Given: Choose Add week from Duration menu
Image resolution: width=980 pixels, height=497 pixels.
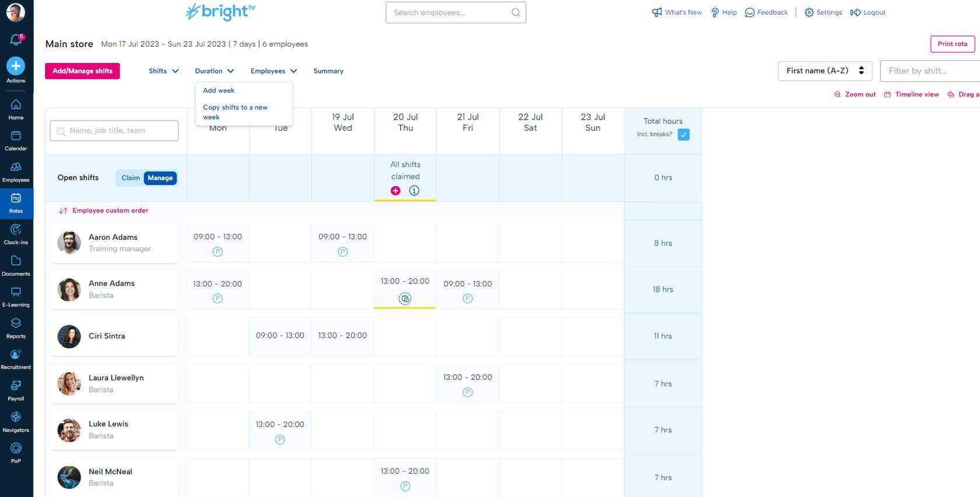Looking at the screenshot, I should pos(219,90).
